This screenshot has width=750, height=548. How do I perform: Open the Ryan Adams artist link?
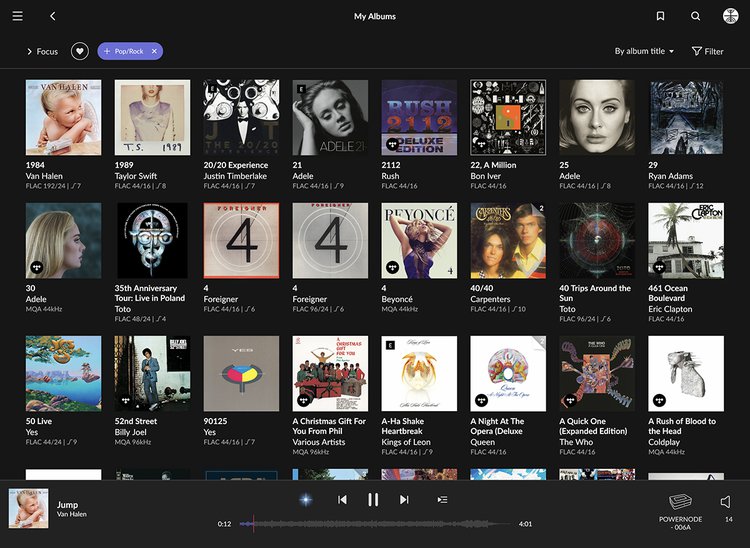click(671, 176)
